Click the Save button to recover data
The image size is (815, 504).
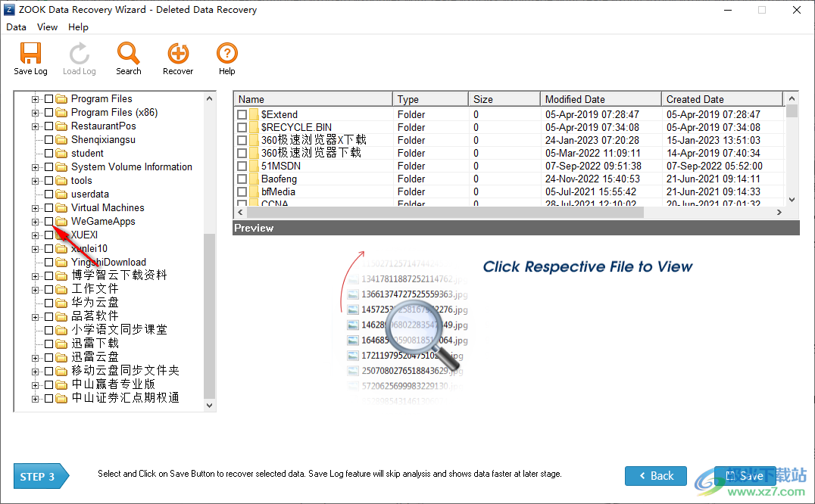pyautogui.click(x=745, y=476)
